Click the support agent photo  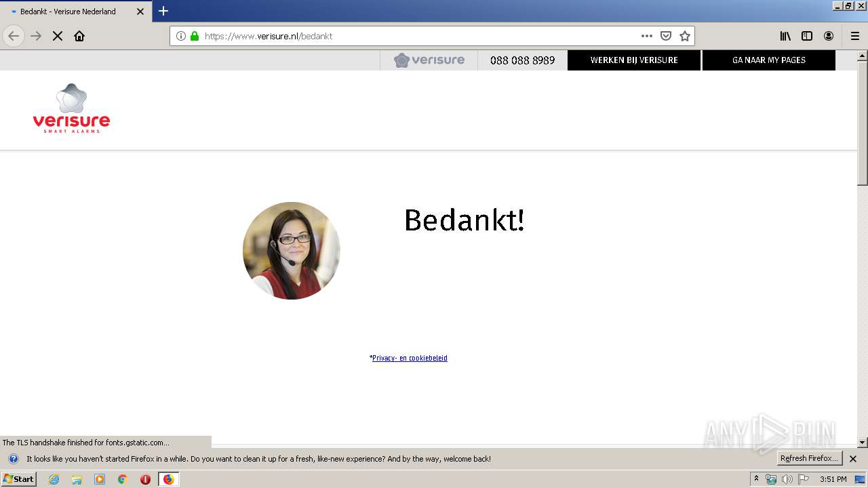click(x=292, y=251)
